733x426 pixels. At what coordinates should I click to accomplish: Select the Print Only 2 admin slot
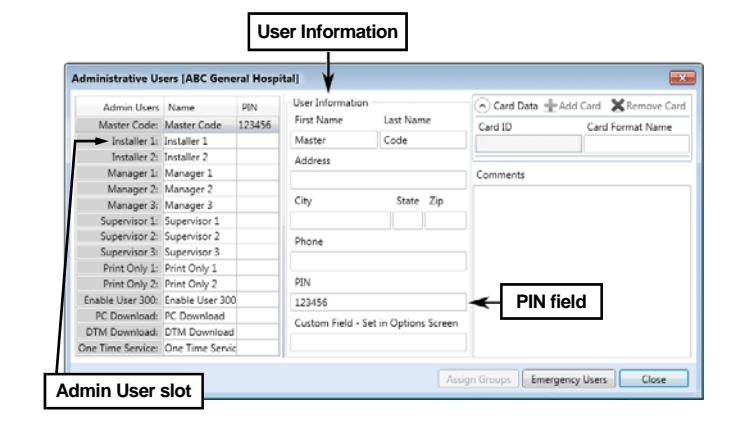pyautogui.click(x=177, y=284)
